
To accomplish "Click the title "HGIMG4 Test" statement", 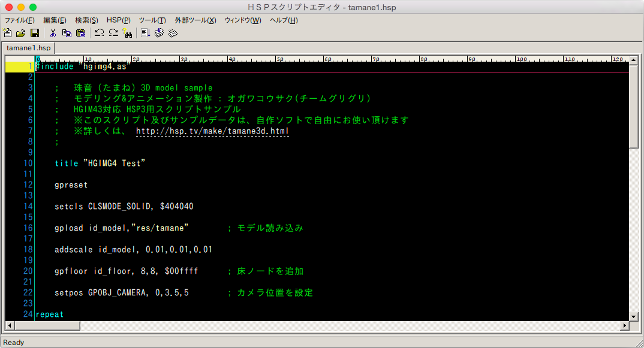I will point(100,164).
